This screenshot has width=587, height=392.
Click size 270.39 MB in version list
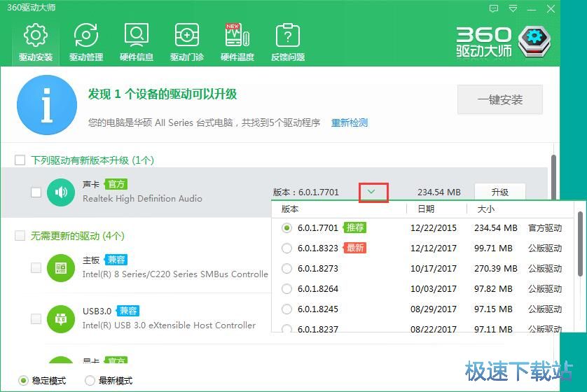point(496,268)
